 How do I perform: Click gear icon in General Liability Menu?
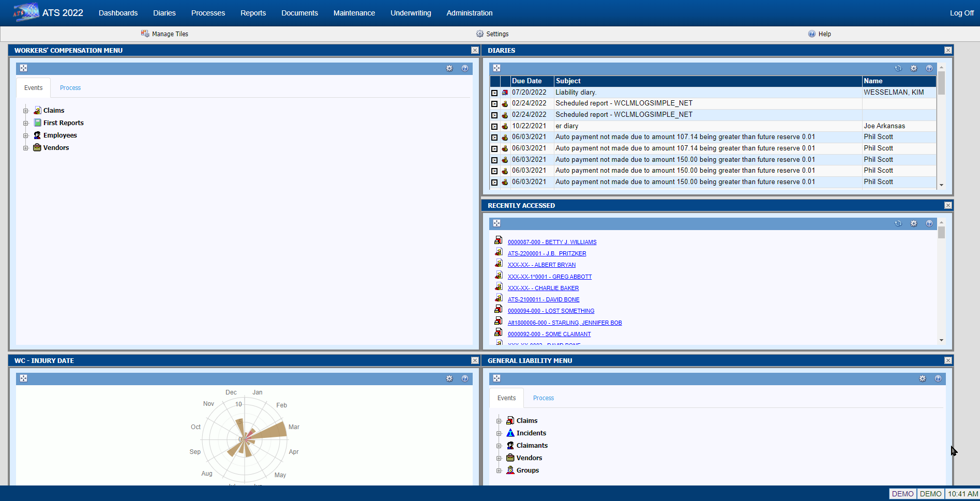[x=923, y=378]
